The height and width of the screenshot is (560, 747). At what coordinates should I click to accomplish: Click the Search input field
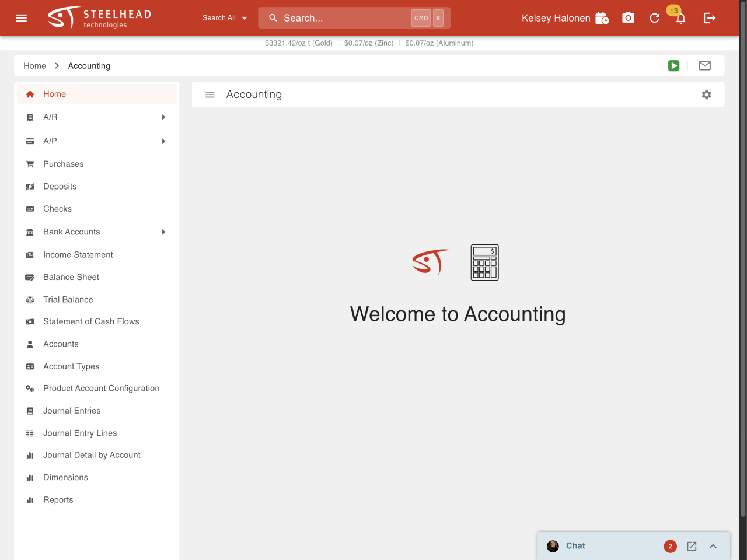[344, 18]
